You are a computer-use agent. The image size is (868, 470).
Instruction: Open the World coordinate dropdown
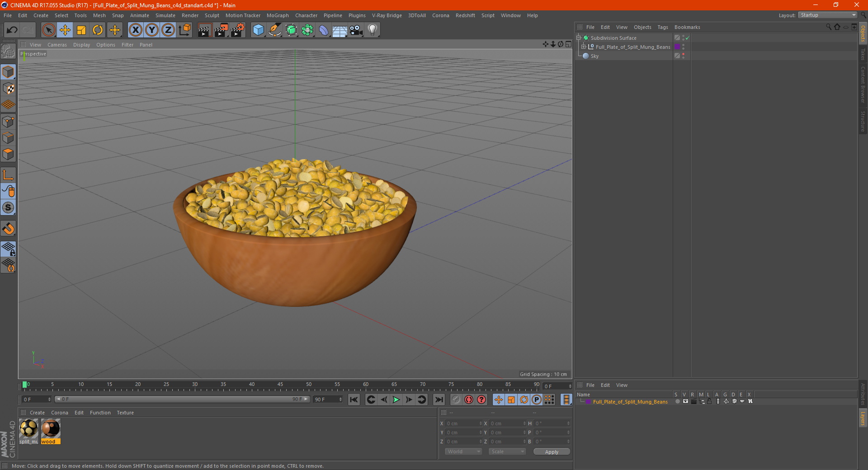click(463, 451)
